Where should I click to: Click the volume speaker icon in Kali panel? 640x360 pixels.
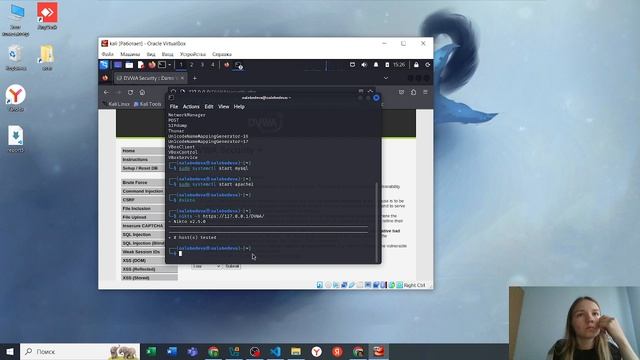click(x=364, y=65)
